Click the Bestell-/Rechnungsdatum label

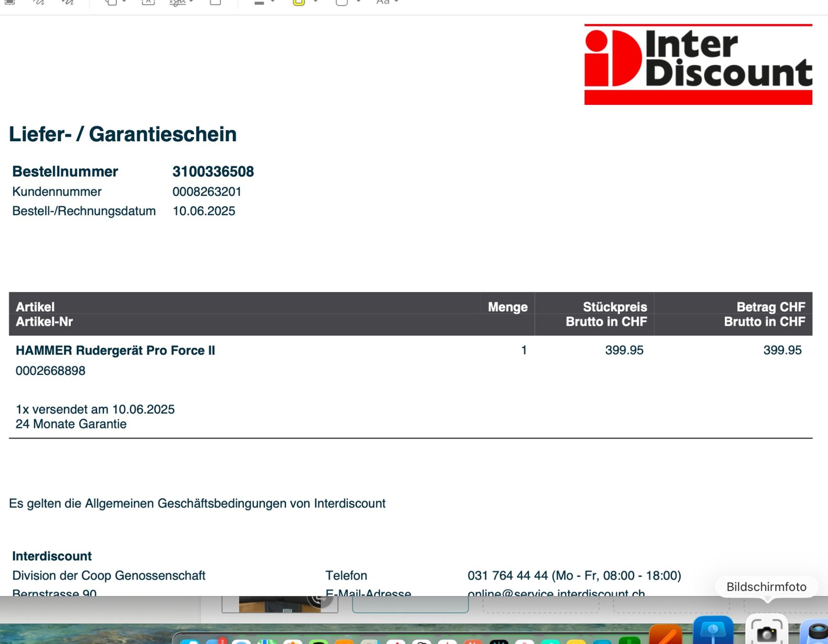pos(84,211)
